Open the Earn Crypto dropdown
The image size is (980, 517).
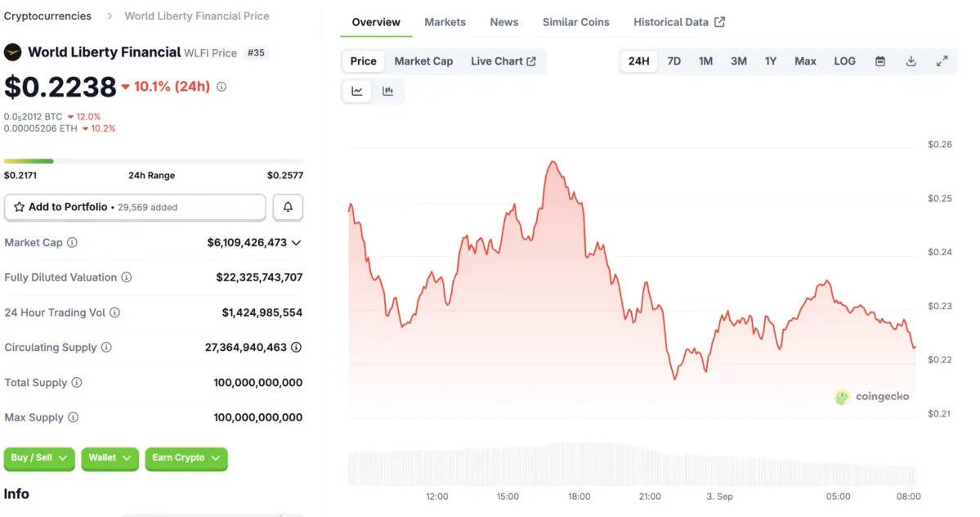(x=186, y=458)
